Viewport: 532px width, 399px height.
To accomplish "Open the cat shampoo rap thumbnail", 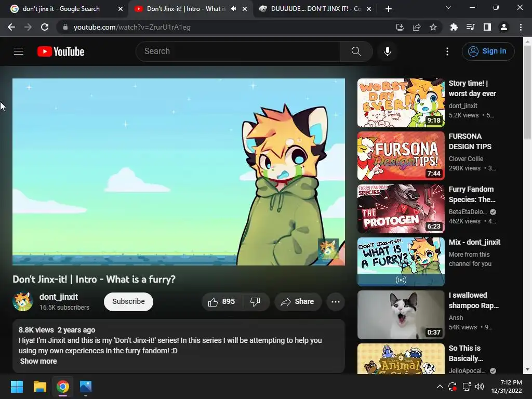I will point(401,314).
